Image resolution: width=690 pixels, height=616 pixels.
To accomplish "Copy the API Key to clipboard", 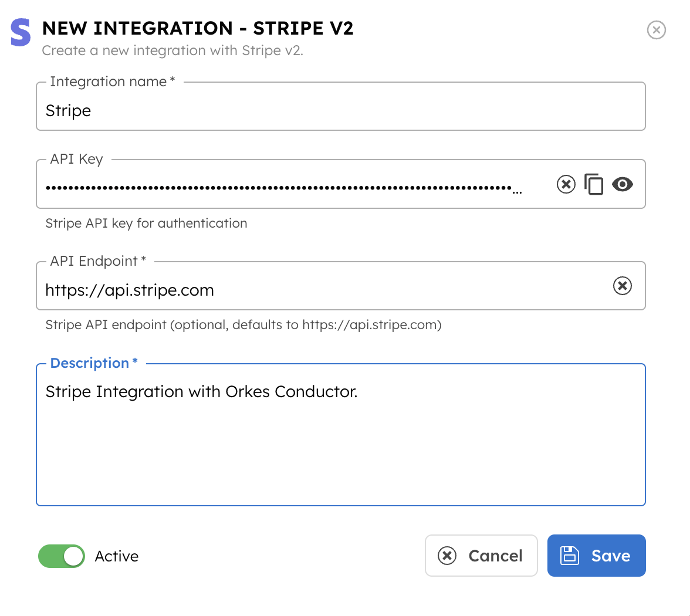I will pyautogui.click(x=594, y=184).
